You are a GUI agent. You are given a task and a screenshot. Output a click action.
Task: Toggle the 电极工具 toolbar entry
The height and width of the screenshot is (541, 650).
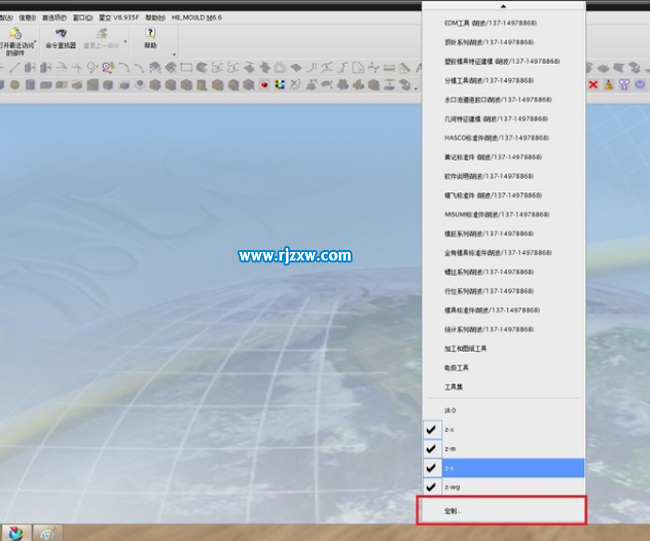[504, 367]
